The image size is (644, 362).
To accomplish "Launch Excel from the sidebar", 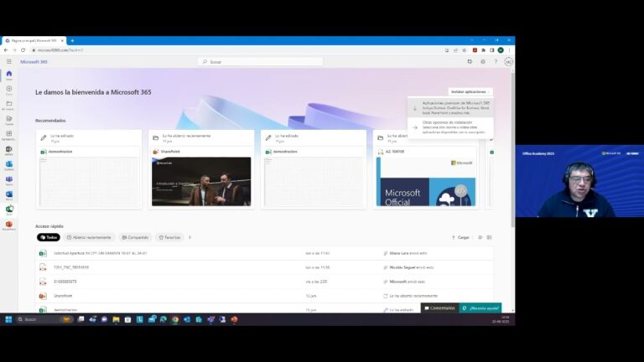I will [9, 210].
